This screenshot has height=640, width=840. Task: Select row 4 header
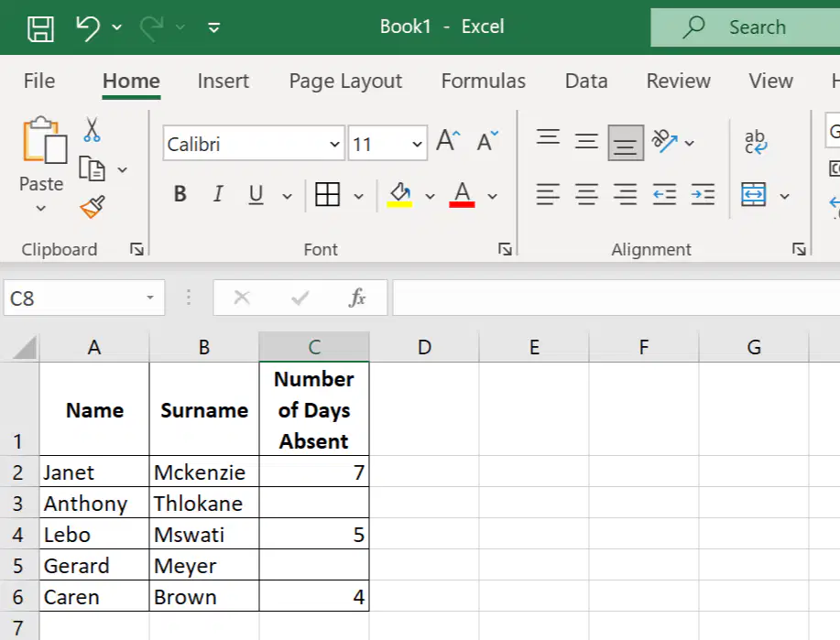tap(18, 534)
